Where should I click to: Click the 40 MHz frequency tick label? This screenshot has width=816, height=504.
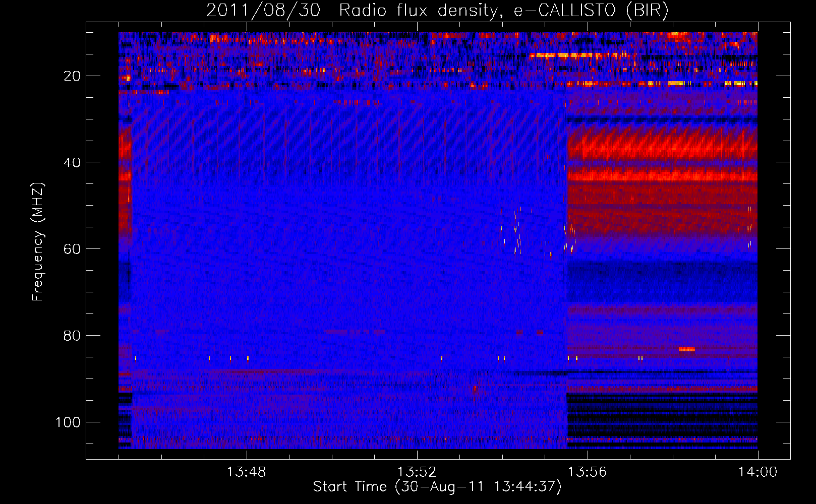pos(72,162)
